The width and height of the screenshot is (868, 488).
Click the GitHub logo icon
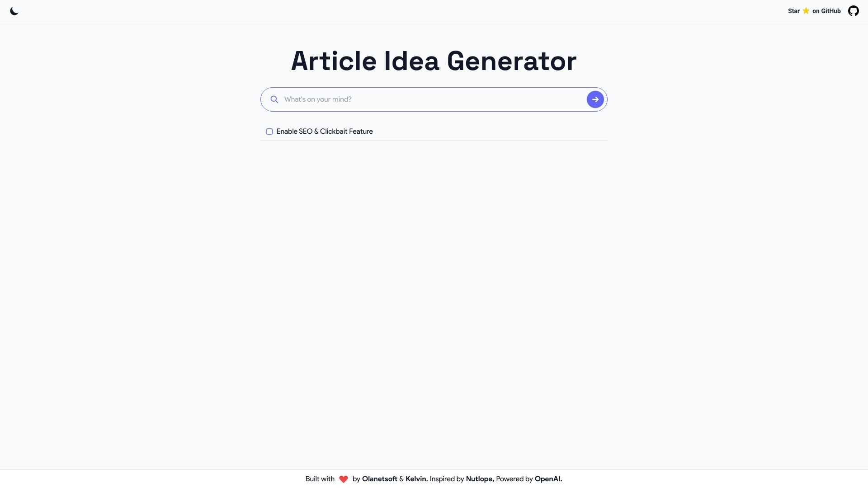pyautogui.click(x=854, y=11)
